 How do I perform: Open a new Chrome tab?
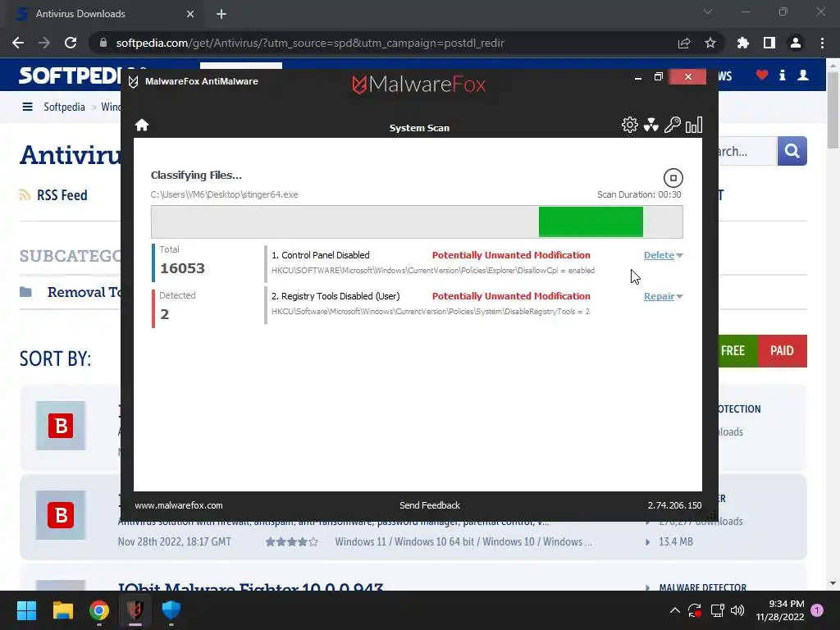click(221, 14)
